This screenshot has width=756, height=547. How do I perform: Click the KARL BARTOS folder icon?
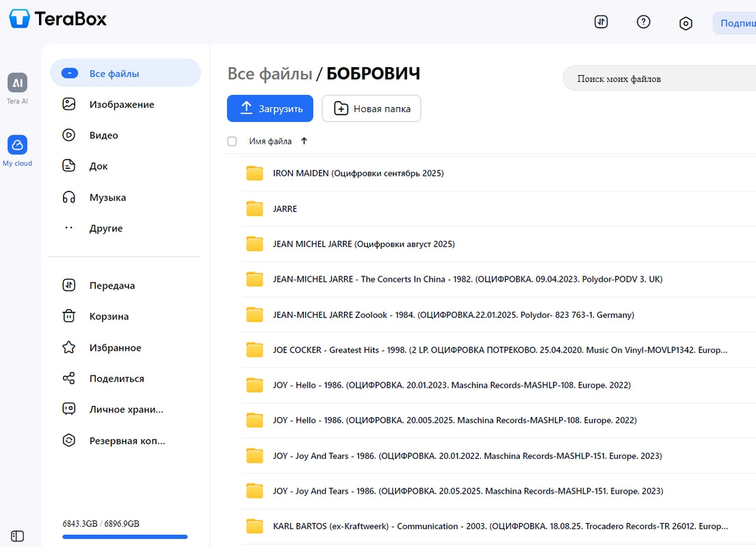coord(255,526)
